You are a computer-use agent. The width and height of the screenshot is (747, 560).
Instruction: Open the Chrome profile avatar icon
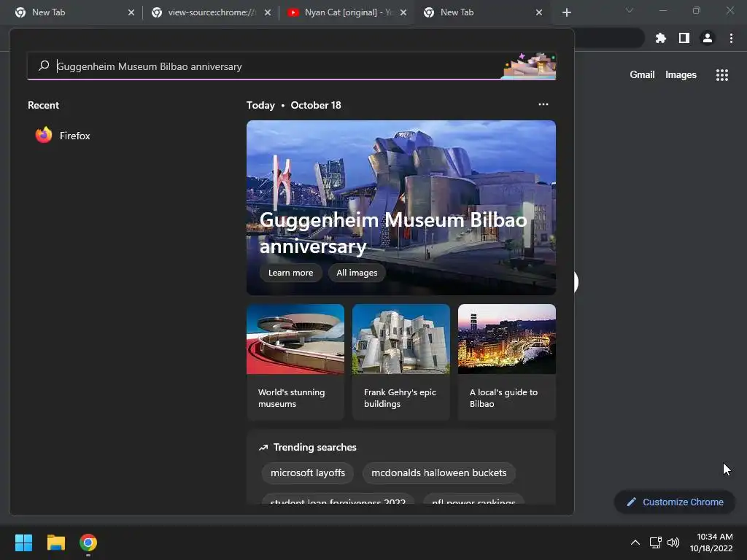click(708, 38)
